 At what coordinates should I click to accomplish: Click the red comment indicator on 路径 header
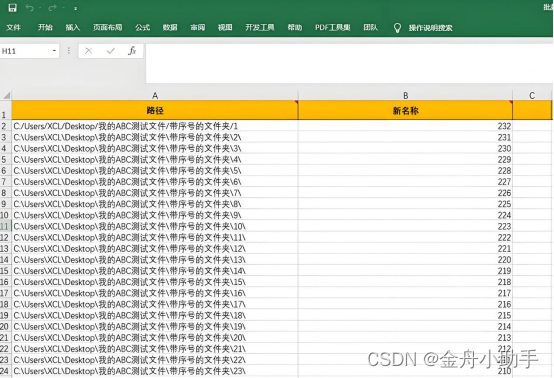pyautogui.click(x=296, y=102)
